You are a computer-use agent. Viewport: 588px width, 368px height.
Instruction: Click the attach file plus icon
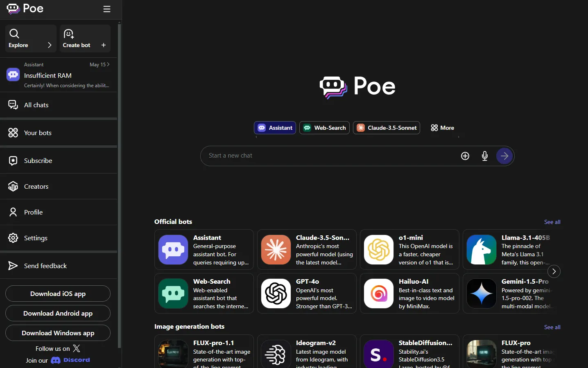465,156
